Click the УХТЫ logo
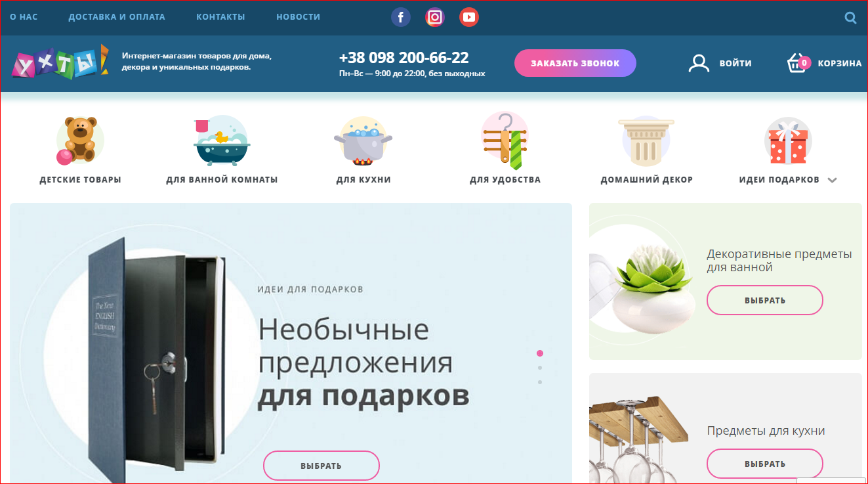 pyautogui.click(x=59, y=62)
